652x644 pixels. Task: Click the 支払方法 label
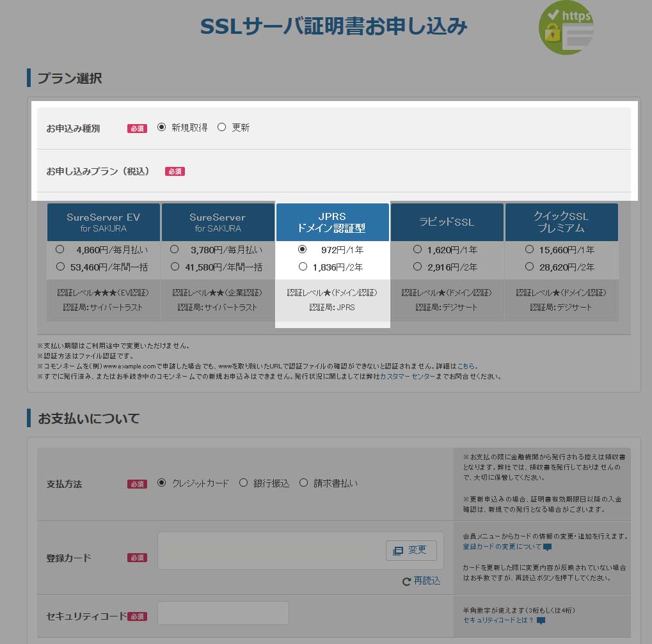point(64,484)
